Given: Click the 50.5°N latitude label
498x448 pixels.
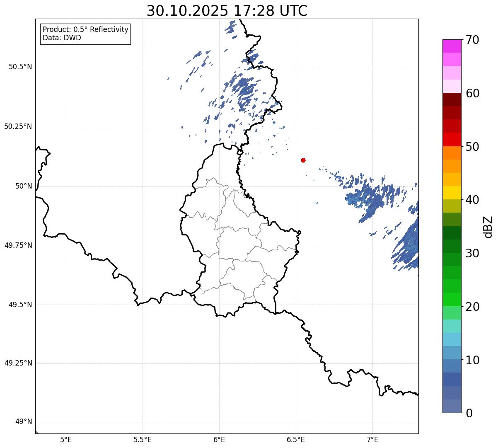Looking at the screenshot, I should (x=20, y=67).
